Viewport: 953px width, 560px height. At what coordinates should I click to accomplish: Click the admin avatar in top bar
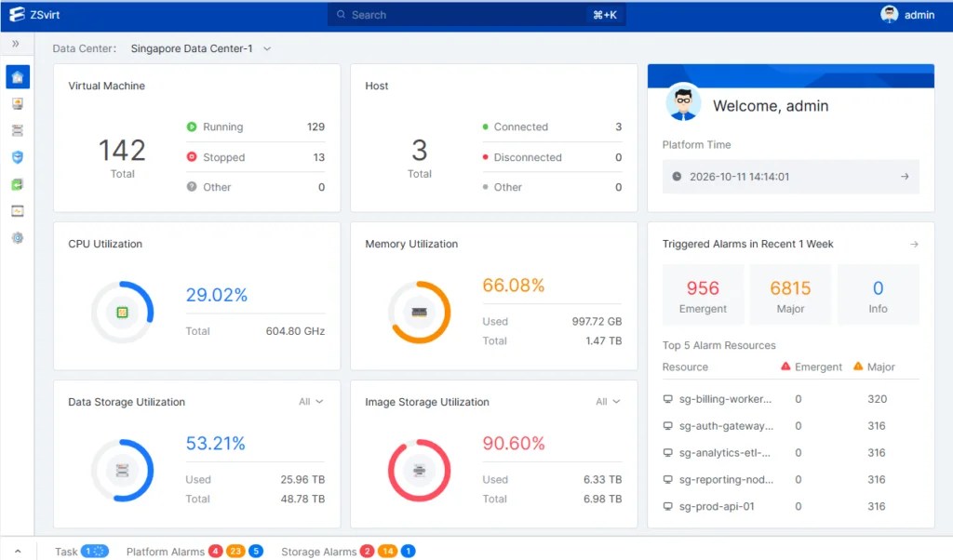click(x=889, y=15)
